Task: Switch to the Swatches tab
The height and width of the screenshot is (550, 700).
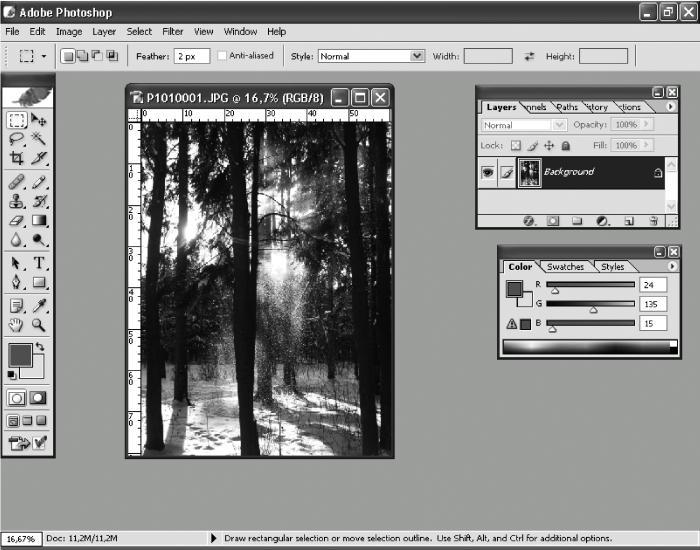Action: tap(565, 267)
